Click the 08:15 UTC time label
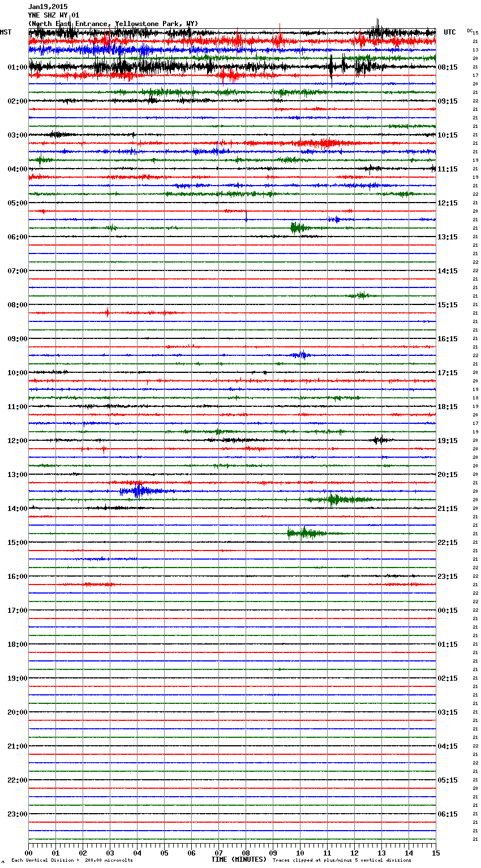This screenshot has width=481, height=868. click(x=448, y=67)
